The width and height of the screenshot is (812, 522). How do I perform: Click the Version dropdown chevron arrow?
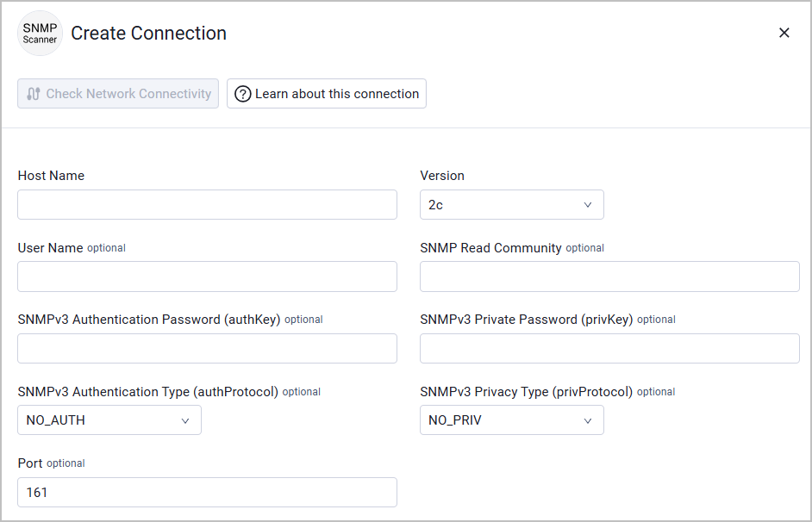pos(588,205)
